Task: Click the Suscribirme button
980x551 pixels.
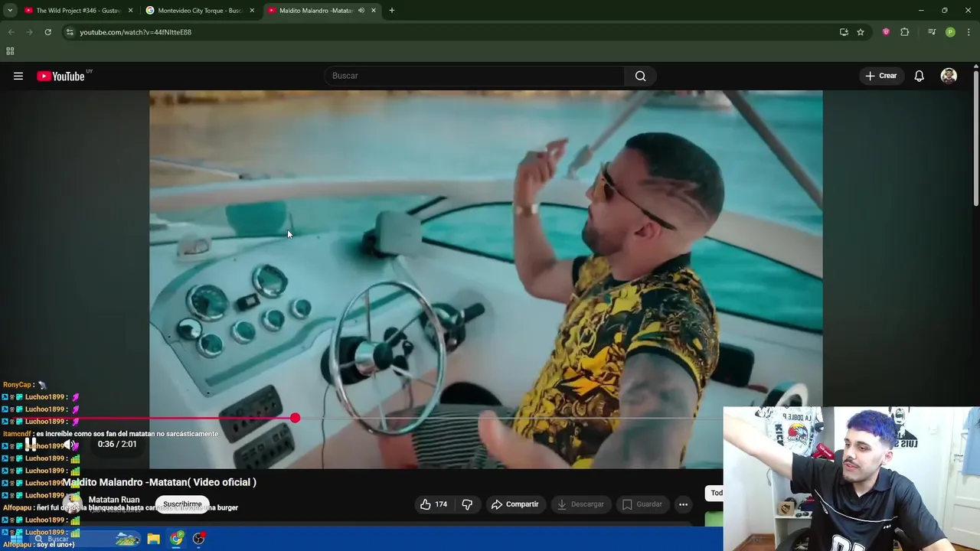Action: tap(182, 504)
